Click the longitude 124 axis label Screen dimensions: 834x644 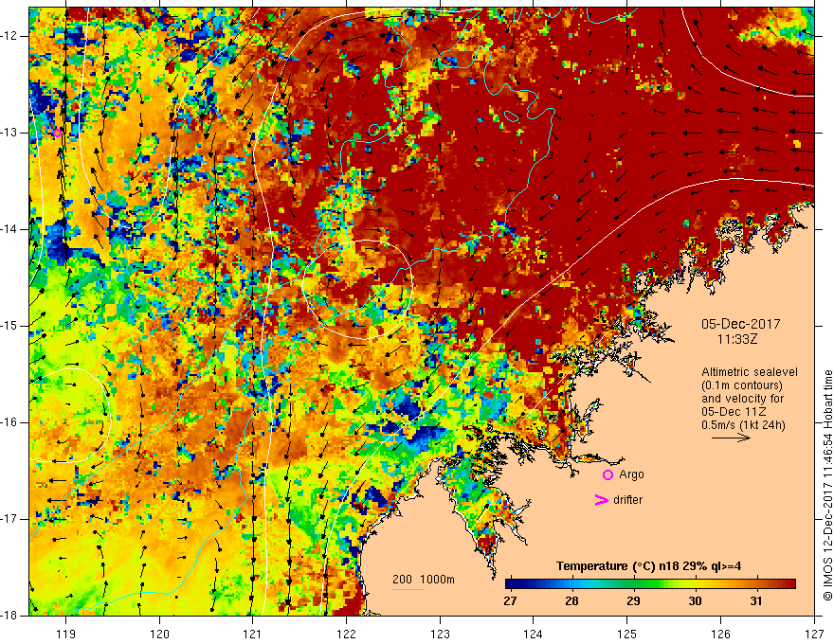(534, 634)
